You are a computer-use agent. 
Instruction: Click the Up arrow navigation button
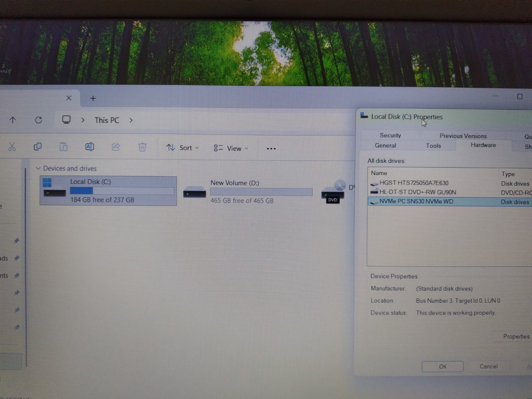[x=13, y=120]
